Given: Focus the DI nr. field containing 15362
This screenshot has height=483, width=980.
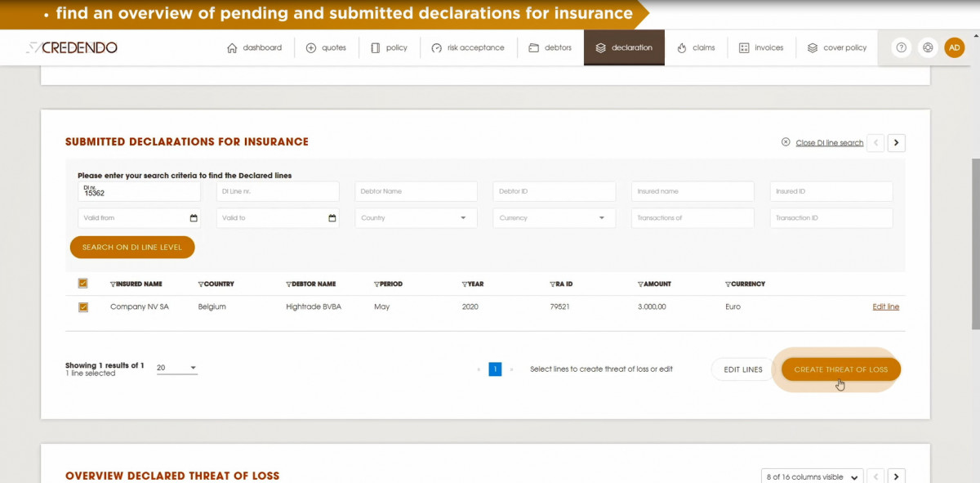Looking at the screenshot, I should (x=139, y=191).
